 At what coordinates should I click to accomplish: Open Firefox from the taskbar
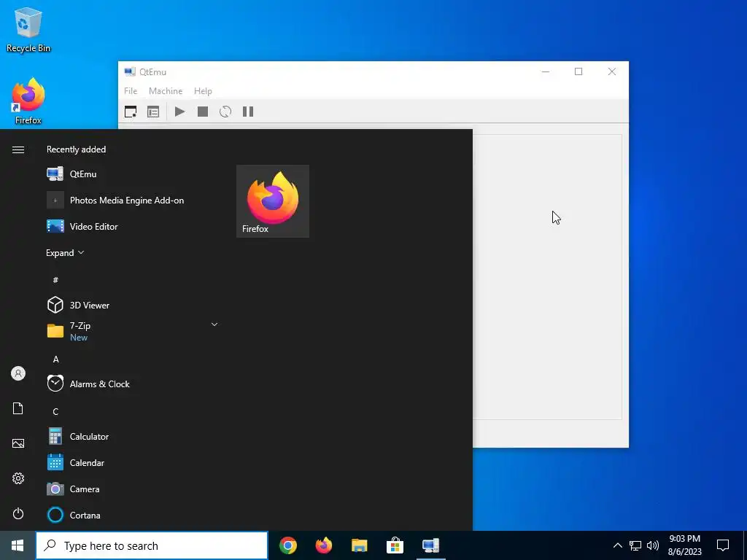(x=323, y=545)
